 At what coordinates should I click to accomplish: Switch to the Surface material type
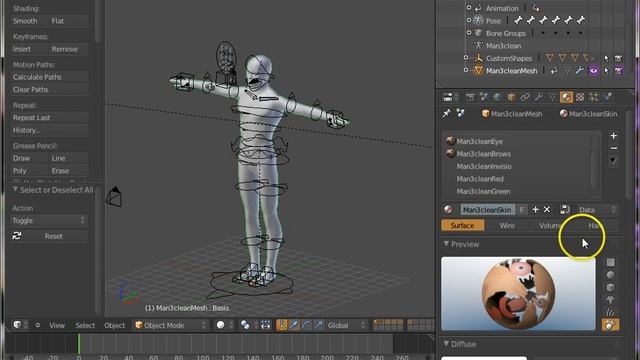[462, 225]
